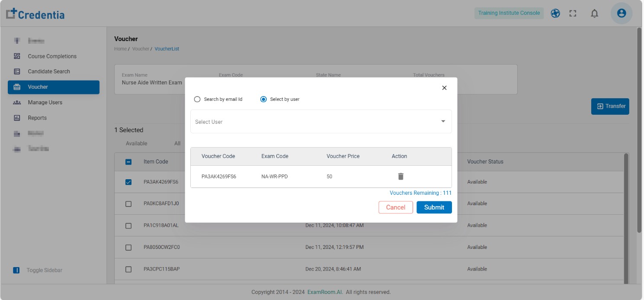
Task: Check the PA8050CW2FC0 row checkbox
Action: click(128, 247)
